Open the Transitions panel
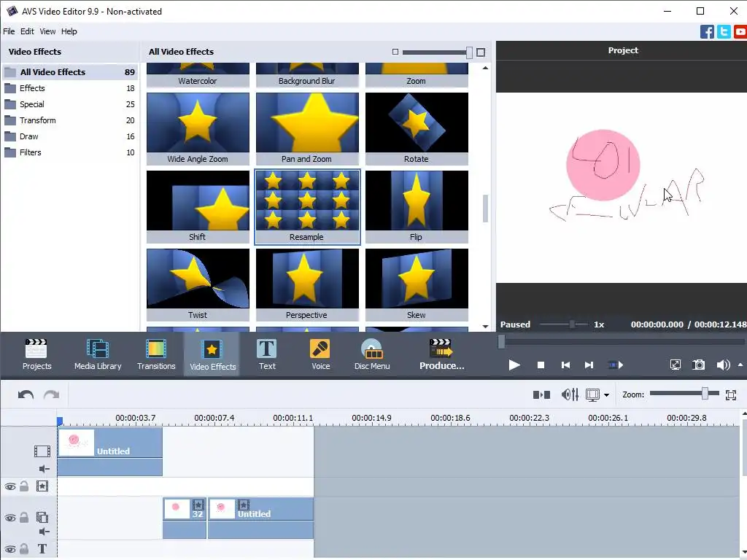747x560 pixels. pos(156,354)
